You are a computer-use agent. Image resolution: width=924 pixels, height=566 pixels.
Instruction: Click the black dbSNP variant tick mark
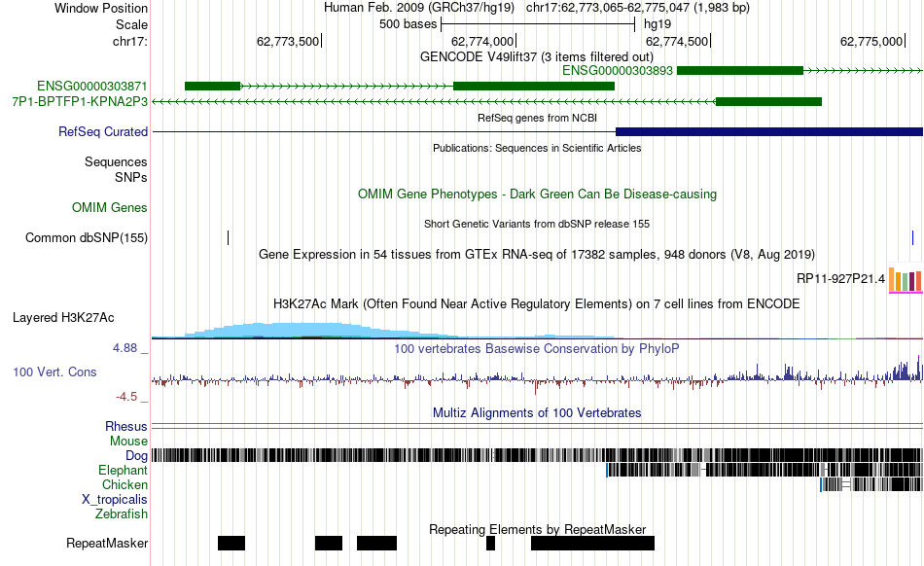(228, 237)
